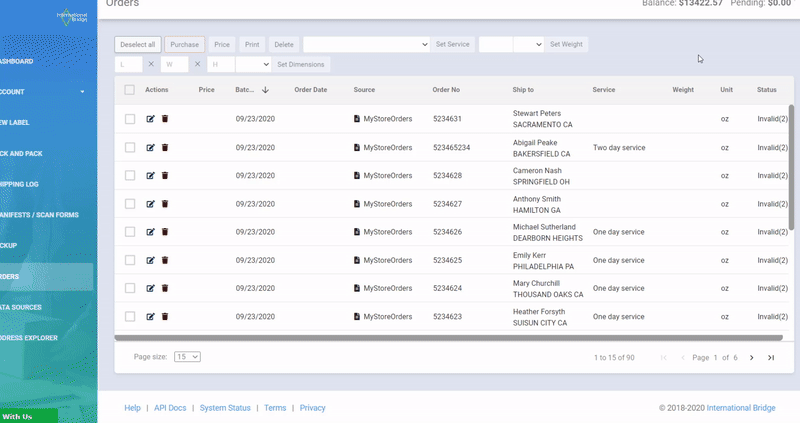Go to next page of orders

(x=752, y=357)
